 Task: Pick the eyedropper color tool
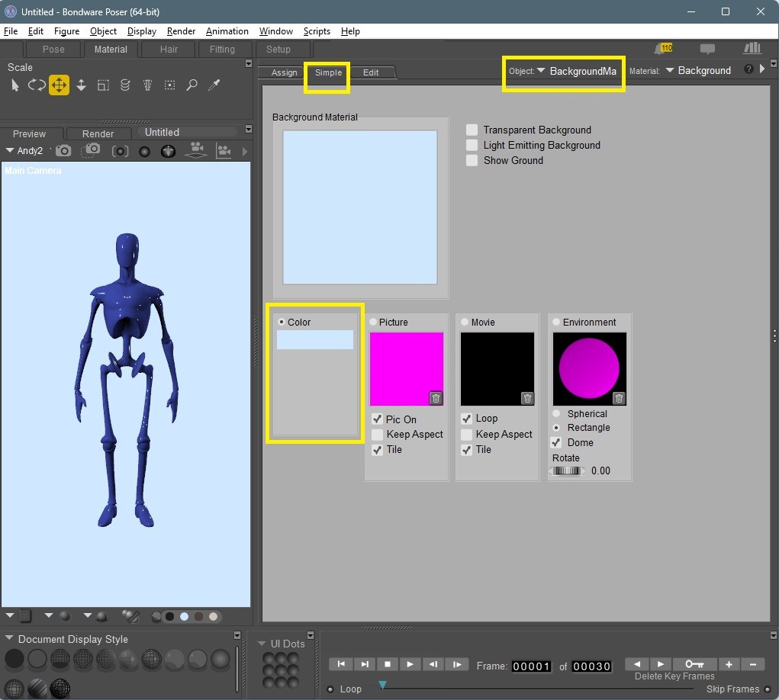[x=214, y=85]
